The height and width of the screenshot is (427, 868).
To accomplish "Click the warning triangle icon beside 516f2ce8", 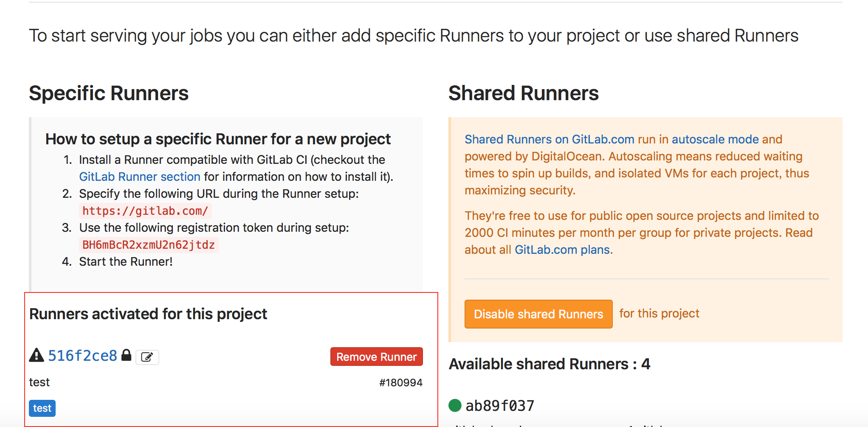I will (x=37, y=355).
